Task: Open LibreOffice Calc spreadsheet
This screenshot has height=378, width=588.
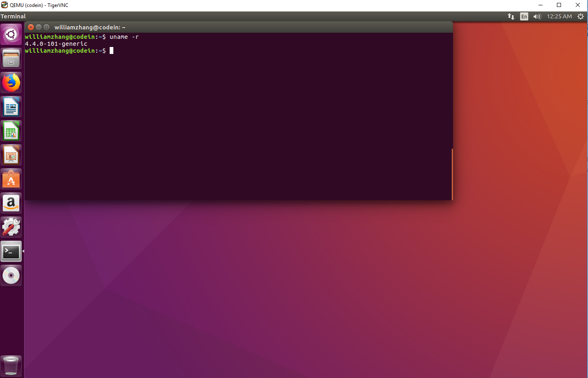Action: pos(11,131)
